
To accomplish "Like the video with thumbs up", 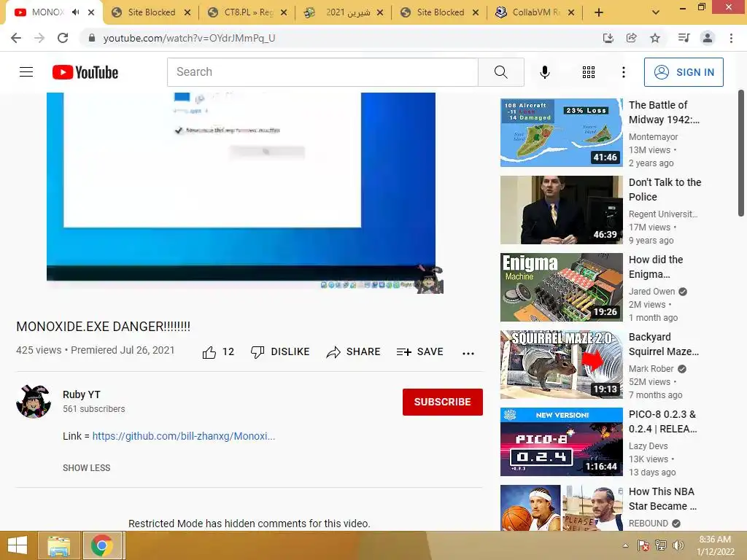I will click(x=209, y=352).
